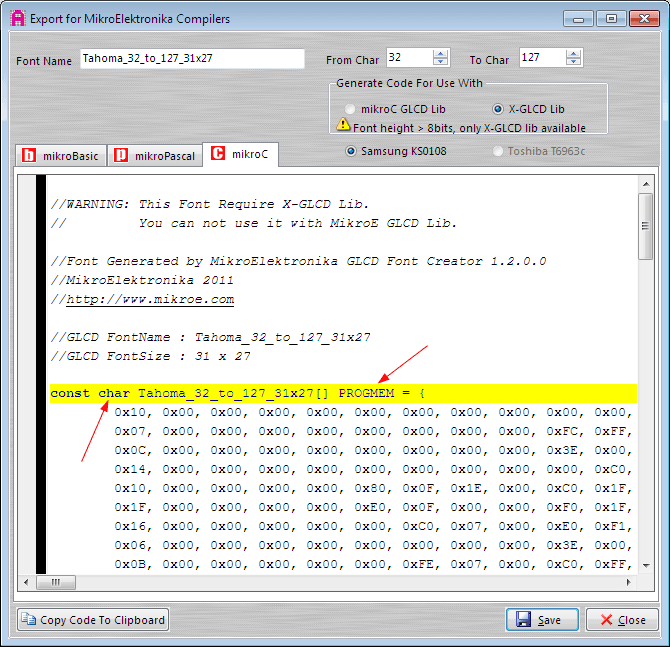Save the generated font code
670x647 pixels.
click(x=542, y=619)
